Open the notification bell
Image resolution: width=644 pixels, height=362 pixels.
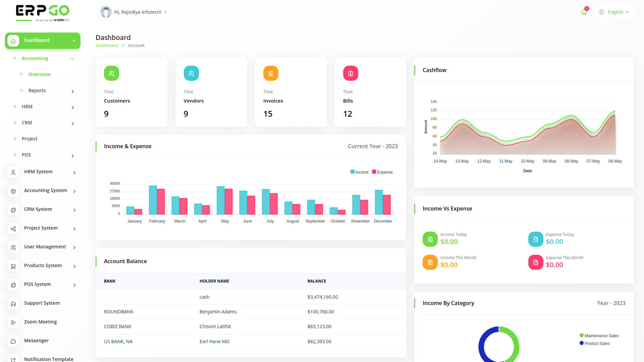pyautogui.click(x=584, y=12)
